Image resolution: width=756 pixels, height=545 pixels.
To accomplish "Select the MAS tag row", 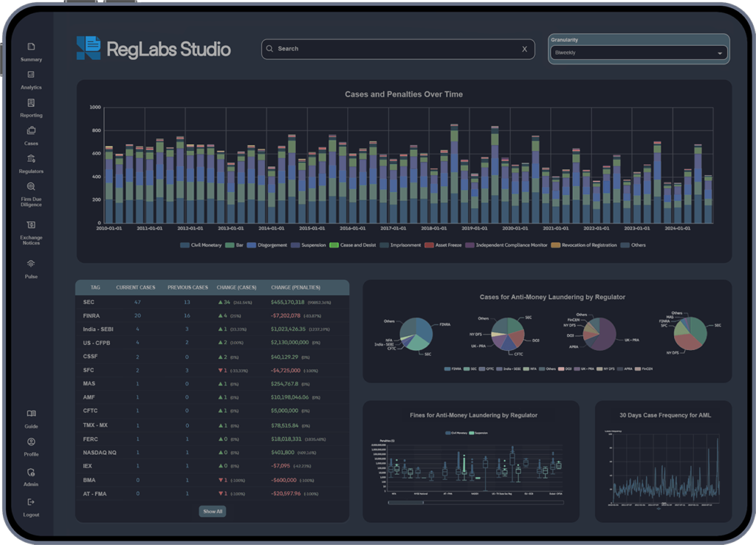I will 212,383.
